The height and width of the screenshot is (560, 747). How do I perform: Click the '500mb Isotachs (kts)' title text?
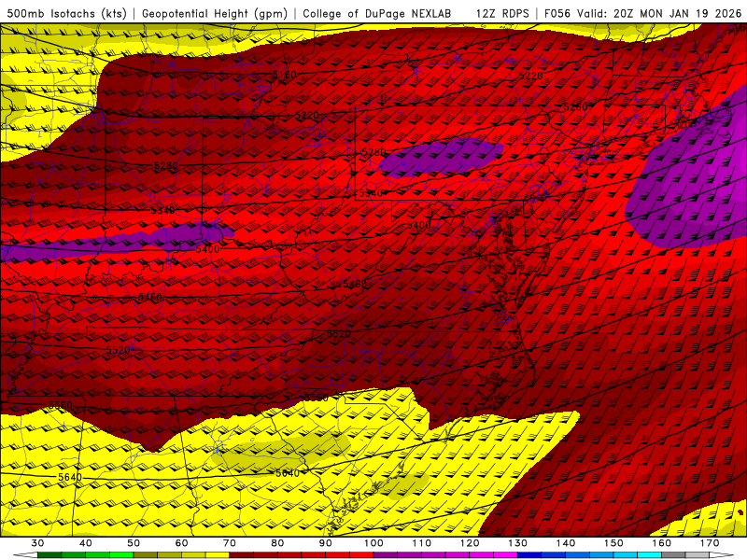(x=66, y=13)
